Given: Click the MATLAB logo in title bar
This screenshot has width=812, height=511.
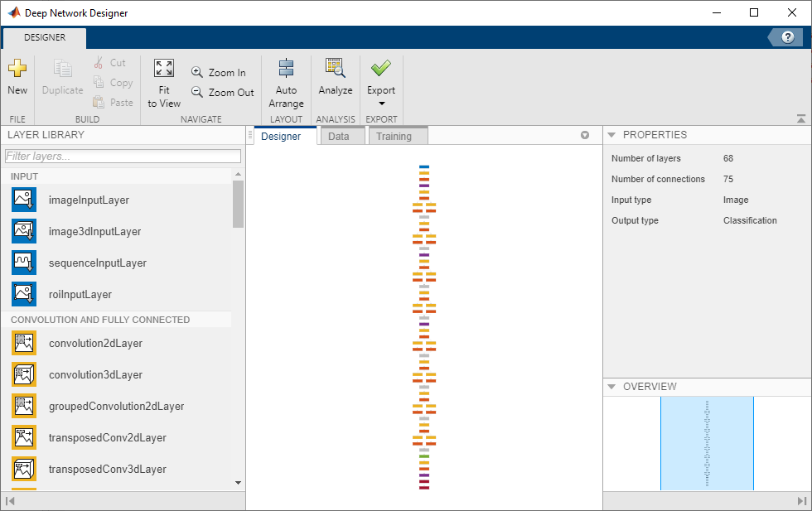Looking at the screenshot, I should 14,12.
